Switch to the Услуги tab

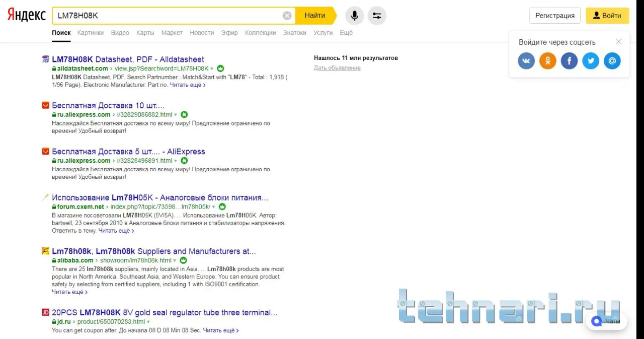pyautogui.click(x=323, y=33)
